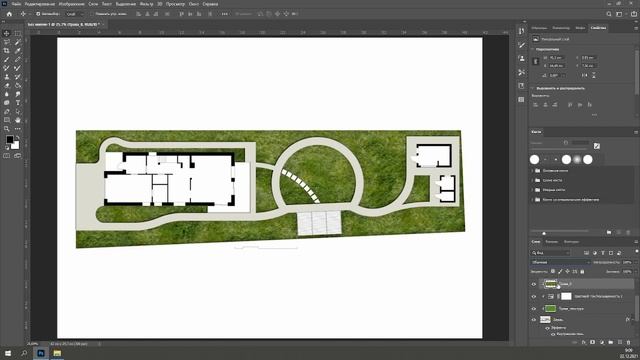
Task: Toggle the Auto-select checkbox
Action: coord(38,14)
